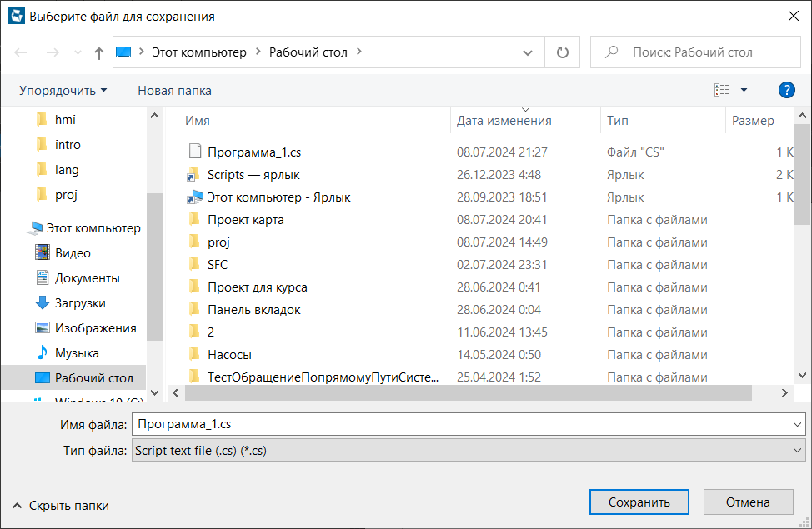
Task: Open the Help question mark icon
Action: [x=786, y=90]
